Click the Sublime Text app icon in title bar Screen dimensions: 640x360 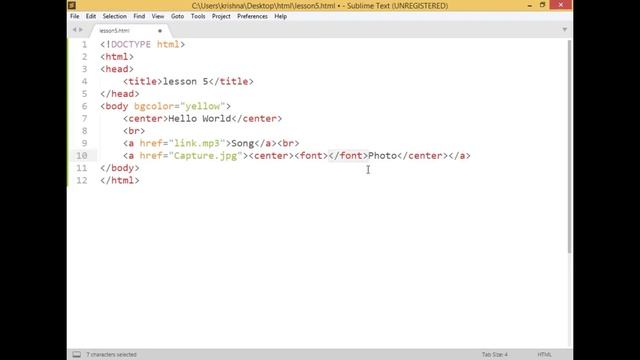(72, 5)
